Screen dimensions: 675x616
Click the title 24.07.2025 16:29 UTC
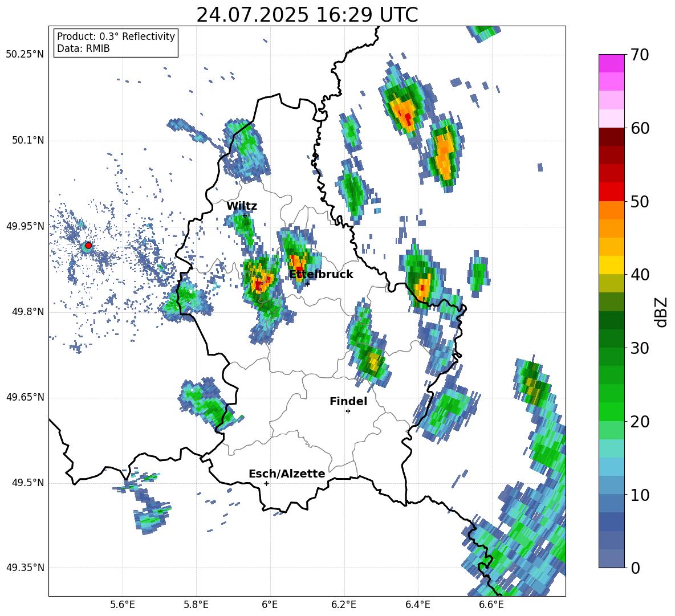tap(307, 15)
